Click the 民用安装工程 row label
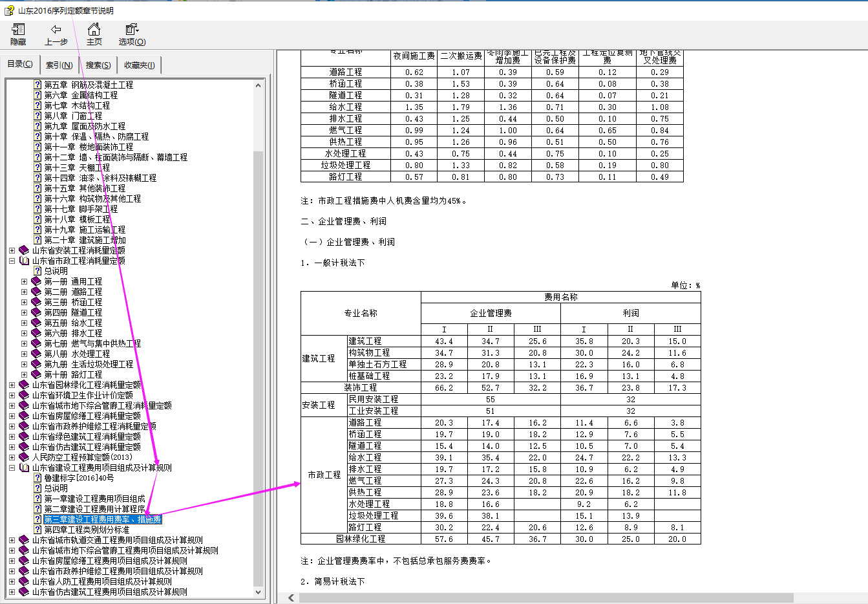The height and width of the screenshot is (604, 868). pos(374,399)
